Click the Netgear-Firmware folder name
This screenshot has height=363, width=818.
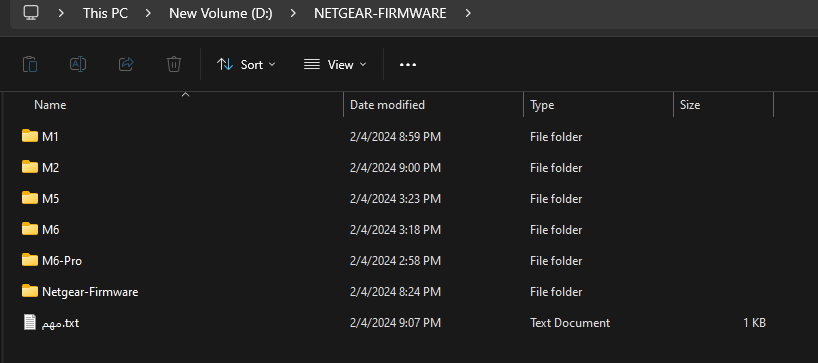tap(90, 292)
